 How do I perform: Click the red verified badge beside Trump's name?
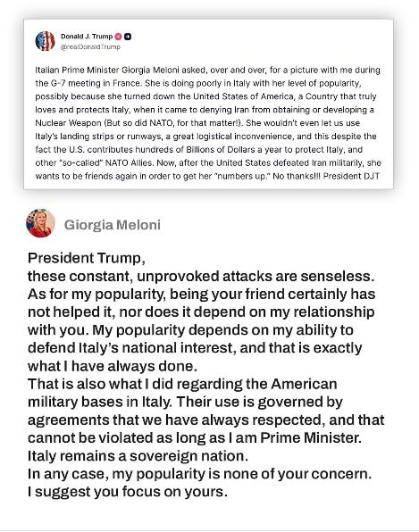coord(118,37)
